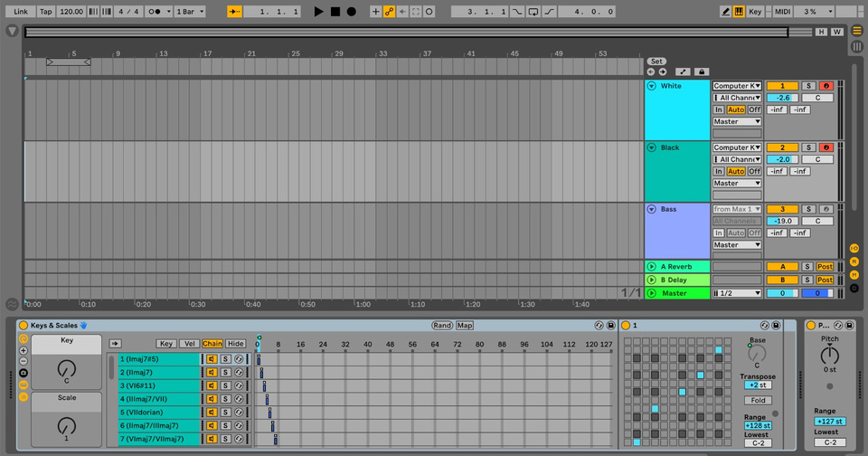The image size is (868, 456).
Task: Click the Tap tempo button
Action: tap(45, 12)
